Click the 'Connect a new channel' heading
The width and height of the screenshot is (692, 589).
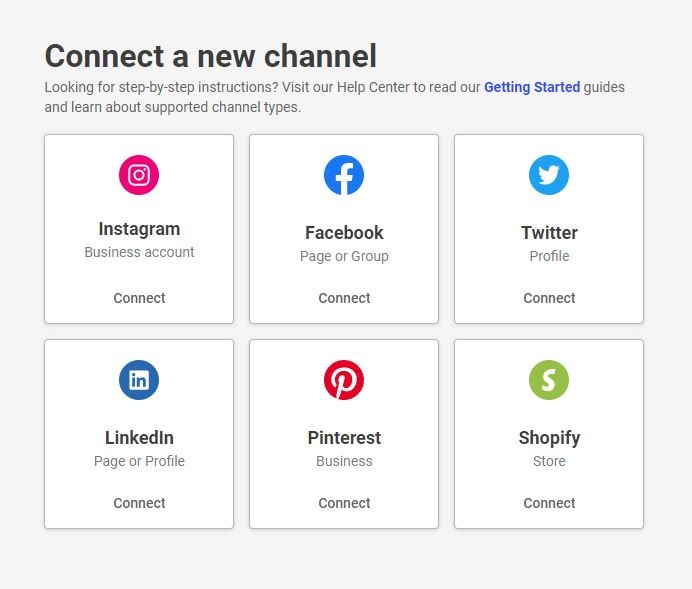tap(211, 56)
